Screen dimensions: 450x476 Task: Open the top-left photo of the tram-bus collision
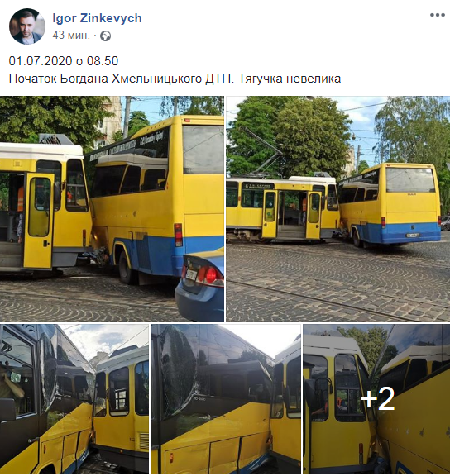click(112, 209)
